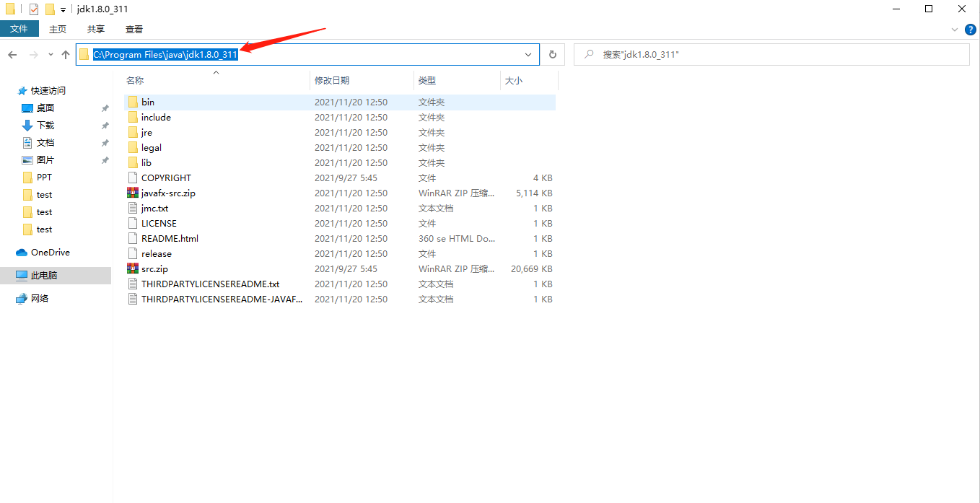
Task: Select the LICENSE file icon
Action: [x=133, y=223]
